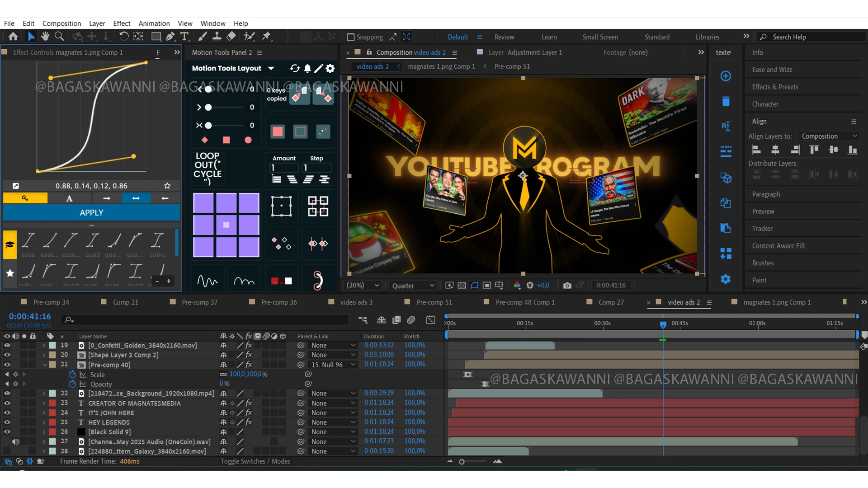
Task: Open the Effect menu
Action: tap(122, 23)
